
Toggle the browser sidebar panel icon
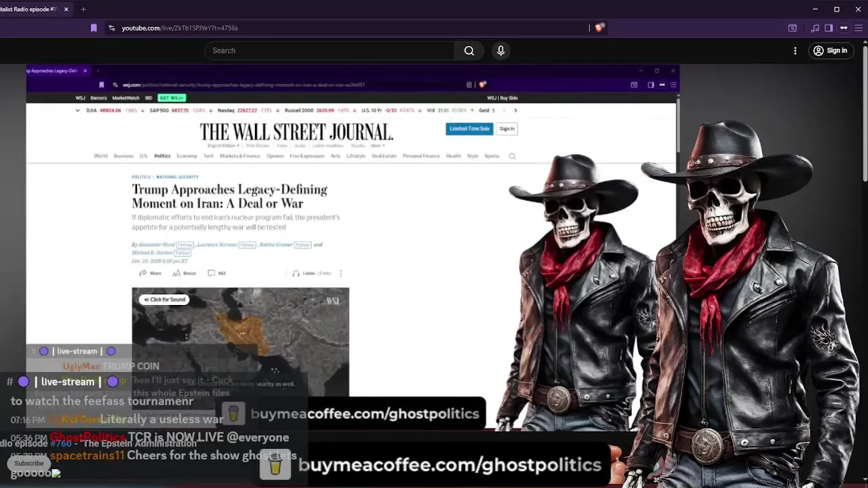click(x=828, y=28)
